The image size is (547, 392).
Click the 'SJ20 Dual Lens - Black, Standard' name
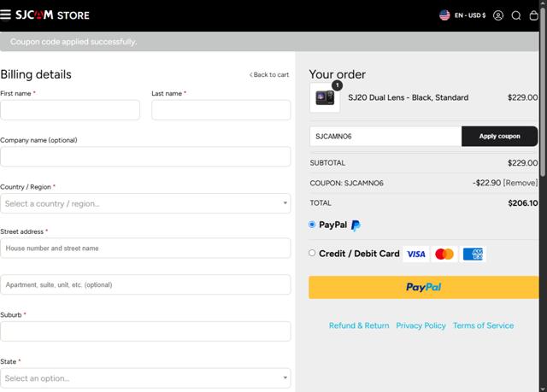click(409, 97)
